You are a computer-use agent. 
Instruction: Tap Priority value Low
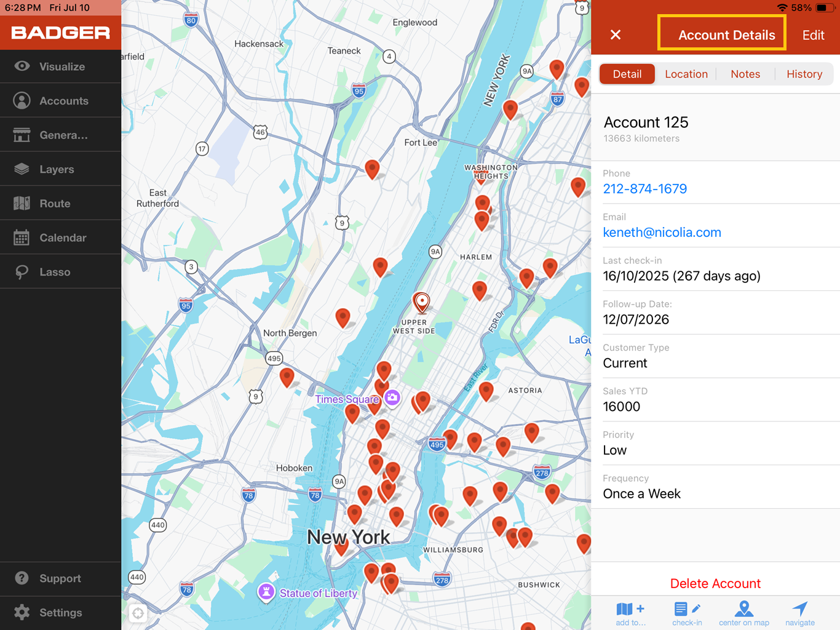coord(614,450)
